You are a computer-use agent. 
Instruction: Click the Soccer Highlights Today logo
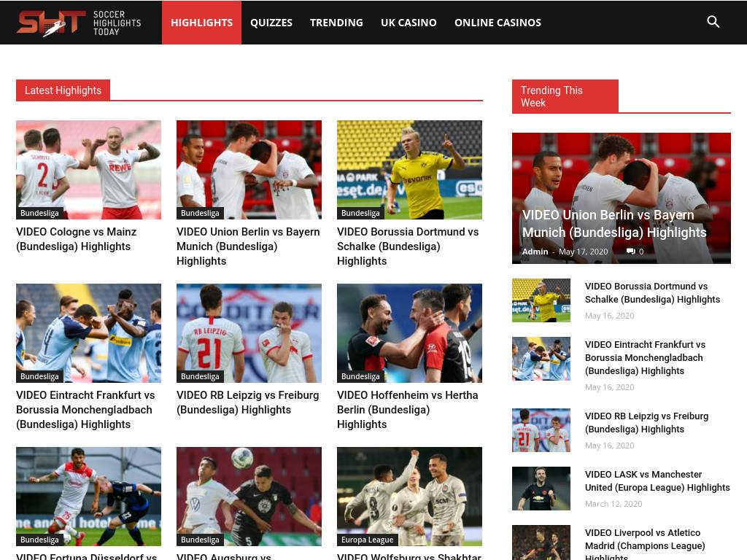79,23
